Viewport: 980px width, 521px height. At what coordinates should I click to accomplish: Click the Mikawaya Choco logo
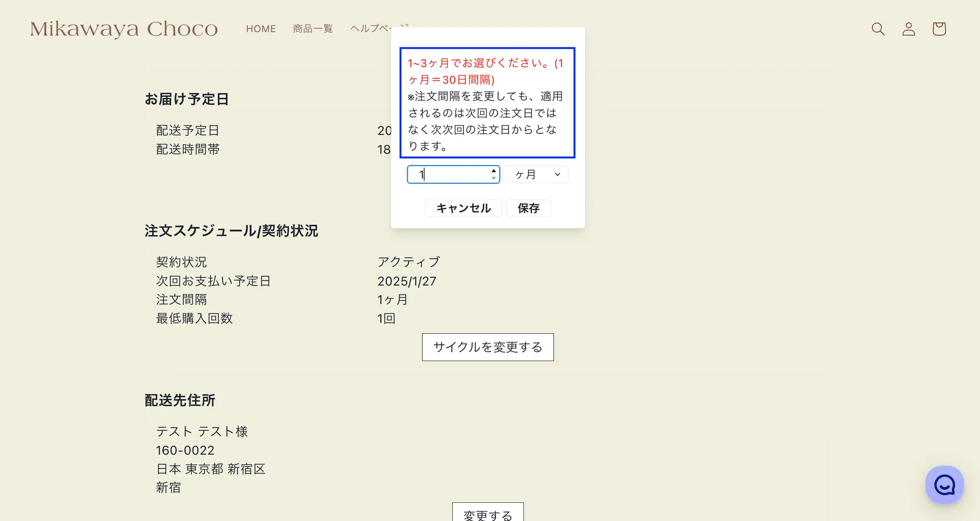tap(124, 29)
